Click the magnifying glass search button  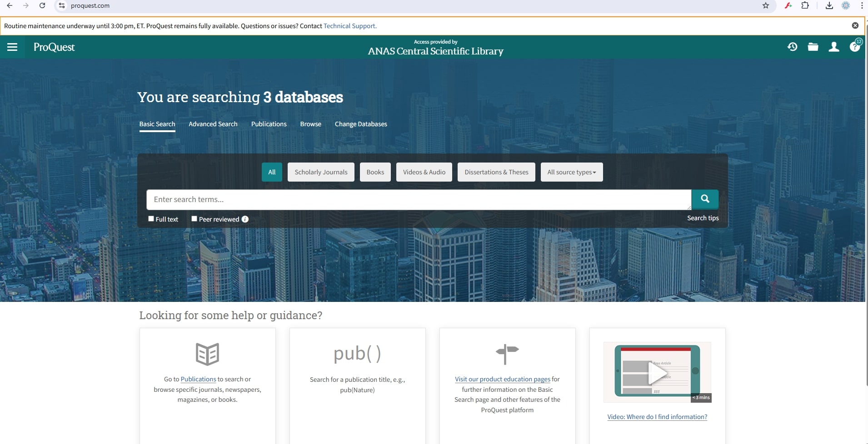point(705,199)
